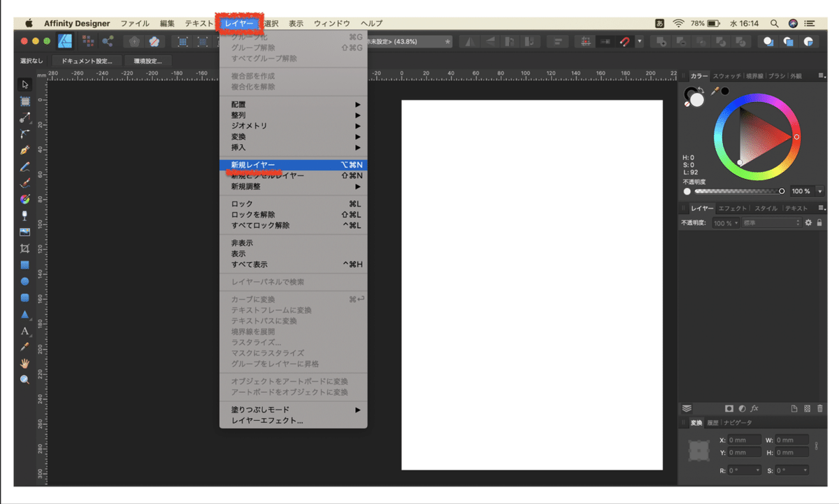Select the Fill tool color wheel icon
839x504 pixels.
(24, 199)
